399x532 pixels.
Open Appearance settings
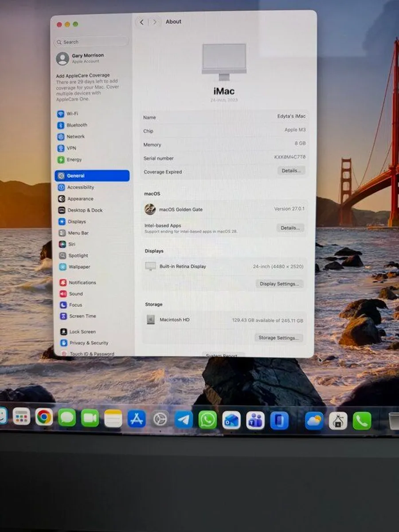[75, 199]
